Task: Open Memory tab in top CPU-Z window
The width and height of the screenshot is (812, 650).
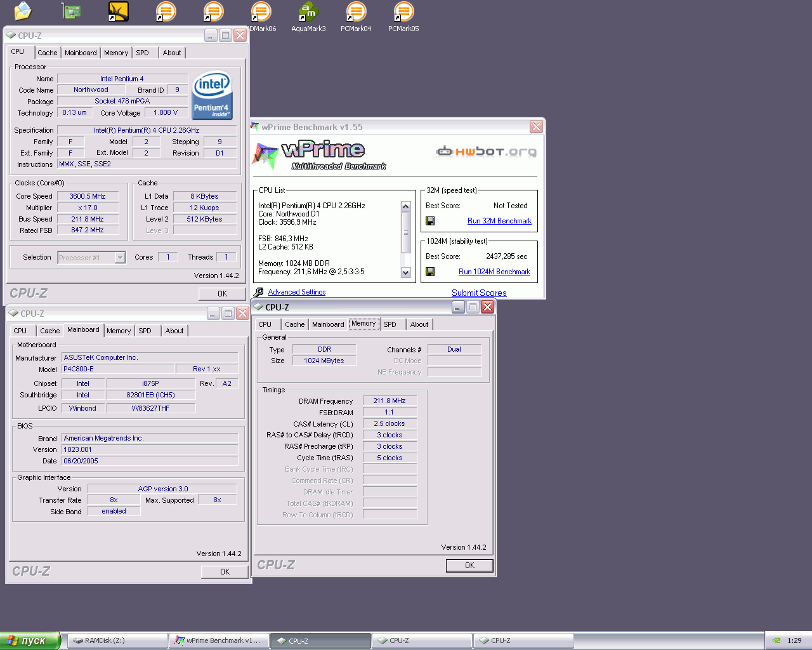Action: pyautogui.click(x=116, y=53)
